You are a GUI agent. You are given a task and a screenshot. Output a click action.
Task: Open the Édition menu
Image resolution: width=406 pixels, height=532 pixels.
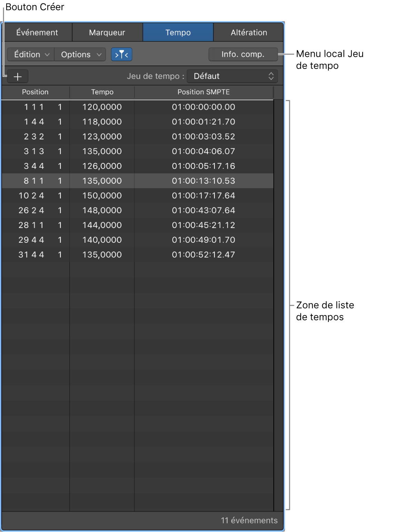pyautogui.click(x=30, y=54)
